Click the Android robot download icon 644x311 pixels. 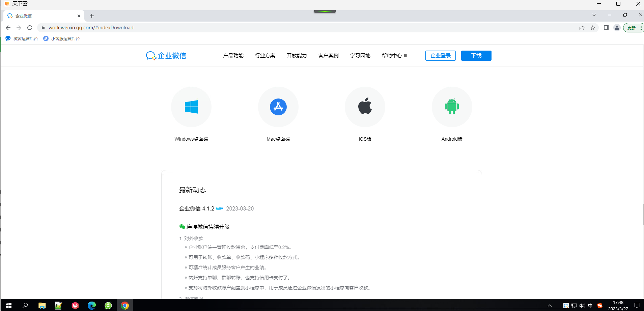click(452, 107)
